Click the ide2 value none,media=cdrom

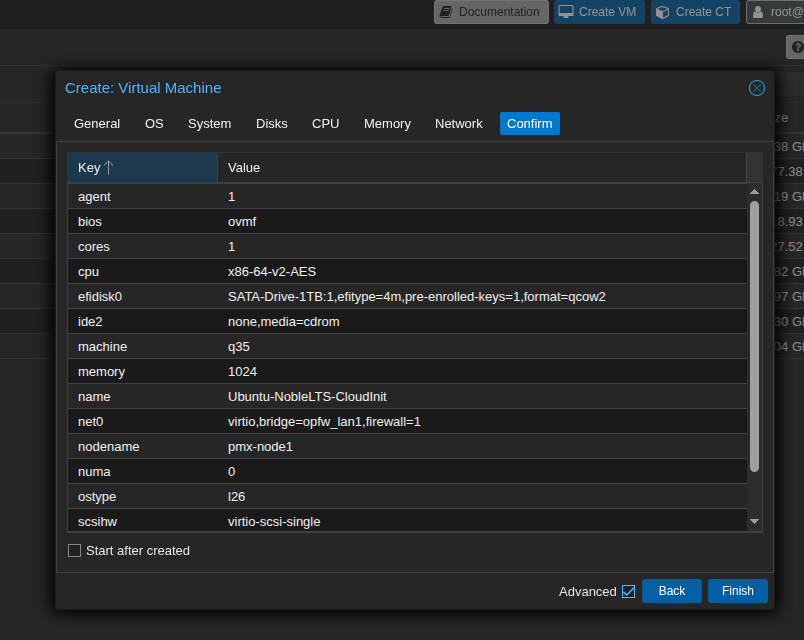tap(284, 322)
